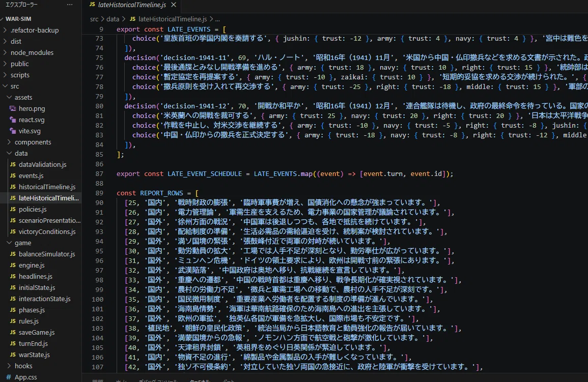The height and width of the screenshot is (382, 588).
Task: Open hero.png image file
Action: coord(32,109)
